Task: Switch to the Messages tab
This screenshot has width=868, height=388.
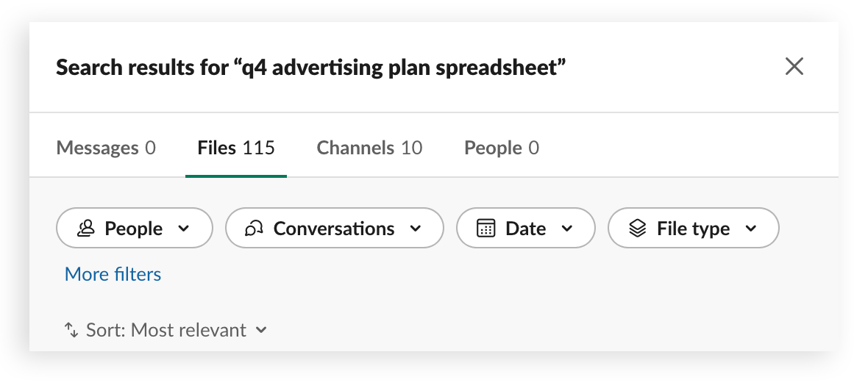Action: 106,148
